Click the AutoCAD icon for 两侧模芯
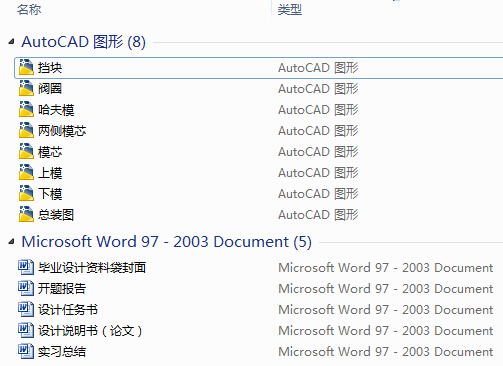 coord(26,130)
